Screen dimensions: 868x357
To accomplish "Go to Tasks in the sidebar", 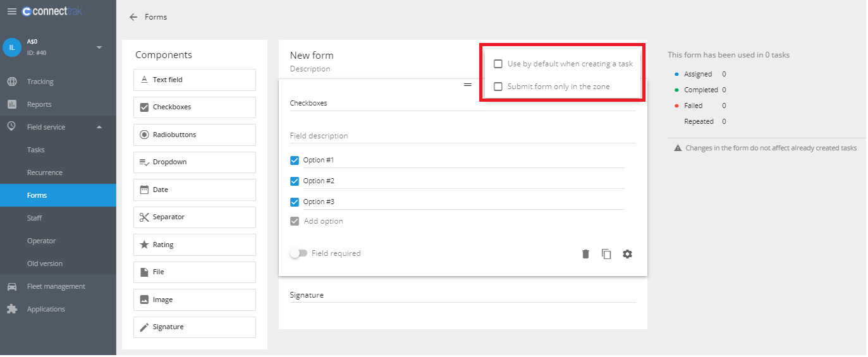I will 36,150.
